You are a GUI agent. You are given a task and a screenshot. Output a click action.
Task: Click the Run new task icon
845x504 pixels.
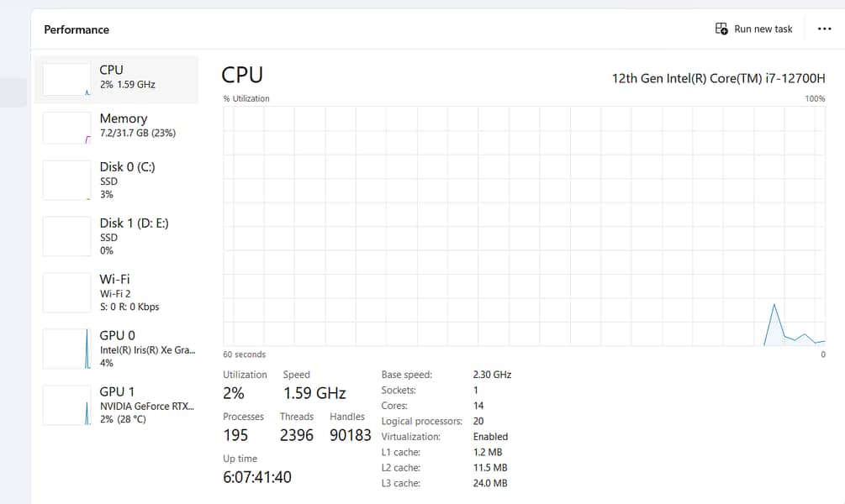[721, 29]
